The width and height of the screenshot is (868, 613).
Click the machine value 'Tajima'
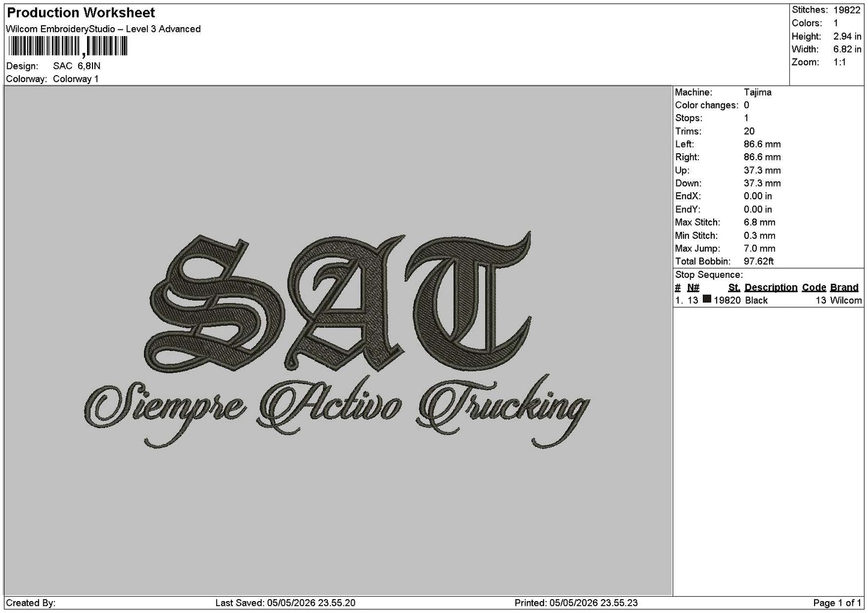tap(757, 92)
